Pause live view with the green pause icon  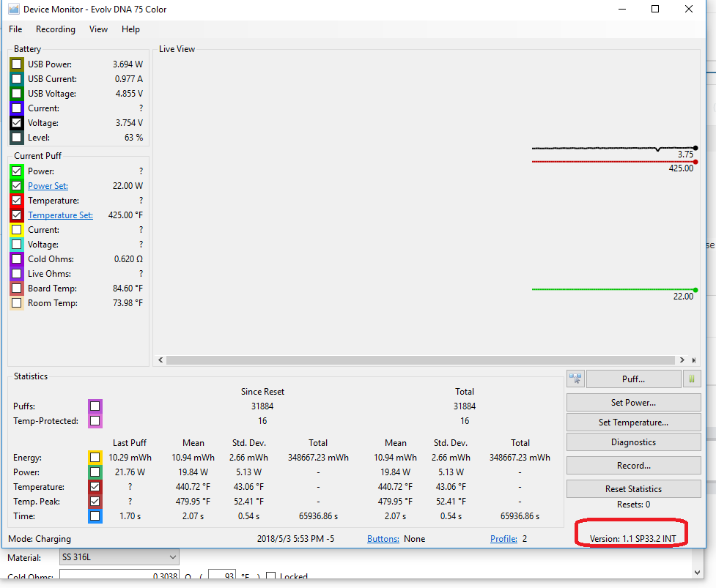[692, 379]
